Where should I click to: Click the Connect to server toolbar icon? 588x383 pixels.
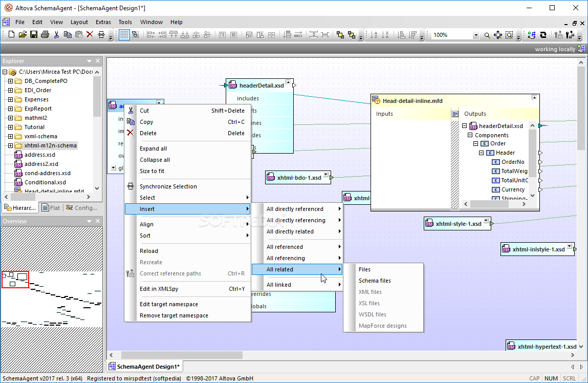coord(532,35)
